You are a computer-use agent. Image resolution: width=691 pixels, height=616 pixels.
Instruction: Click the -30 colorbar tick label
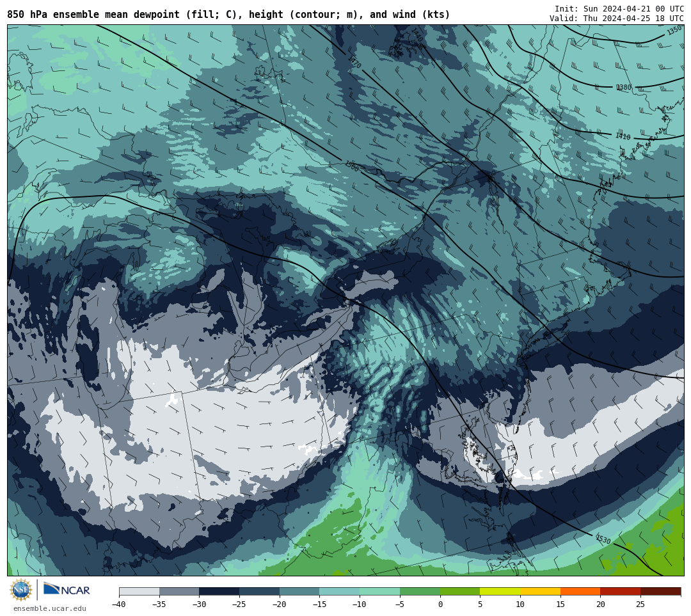pos(199,604)
